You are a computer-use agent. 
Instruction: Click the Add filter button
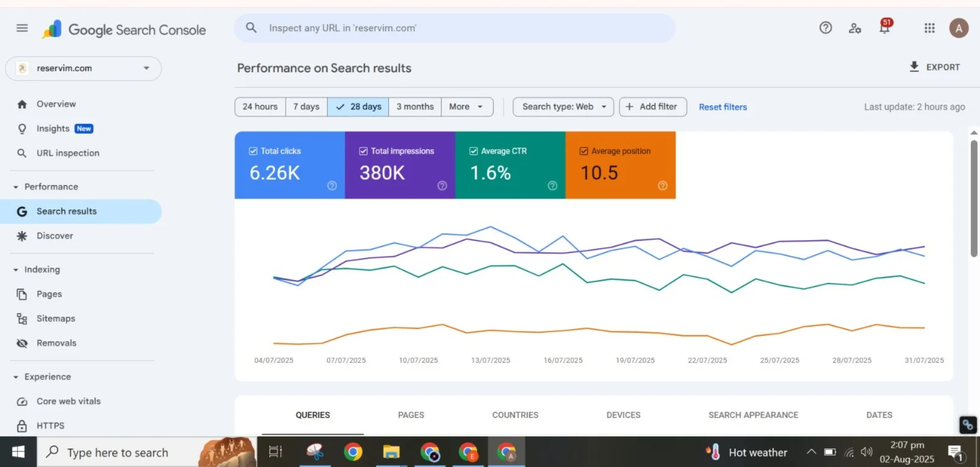[x=652, y=107]
